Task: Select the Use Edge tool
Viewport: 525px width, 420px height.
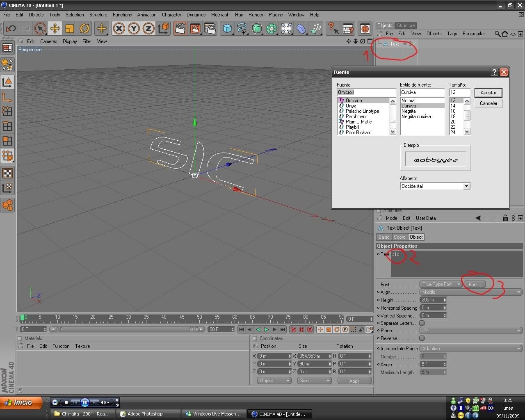Action: (x=7, y=126)
